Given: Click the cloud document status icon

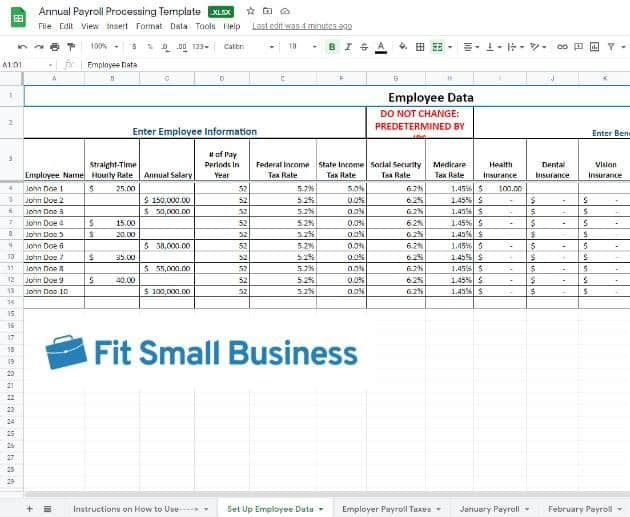Looking at the screenshot, I should pos(285,11).
